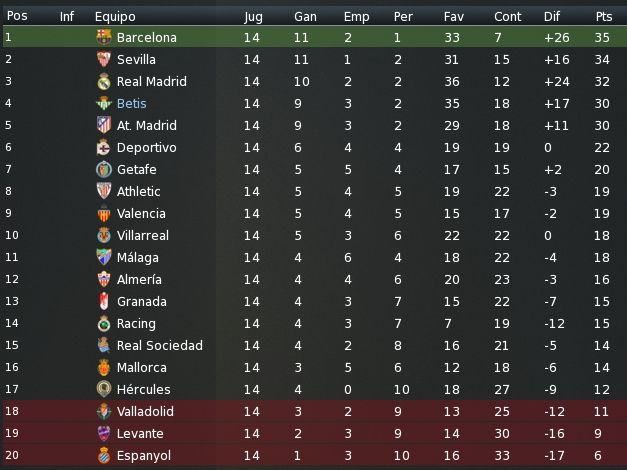Click the Málaga club crest icon

(104, 257)
